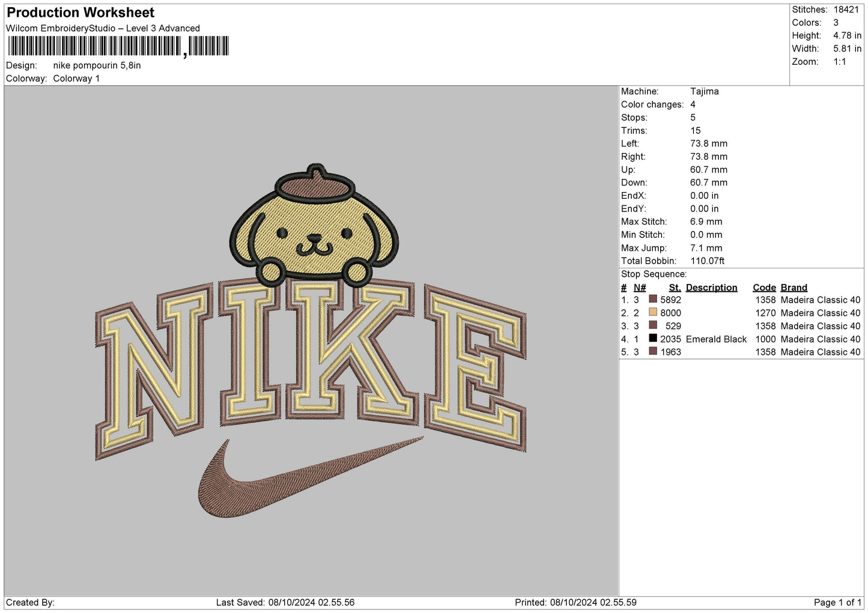Click the Machine value 'Tajima'

tap(705, 91)
